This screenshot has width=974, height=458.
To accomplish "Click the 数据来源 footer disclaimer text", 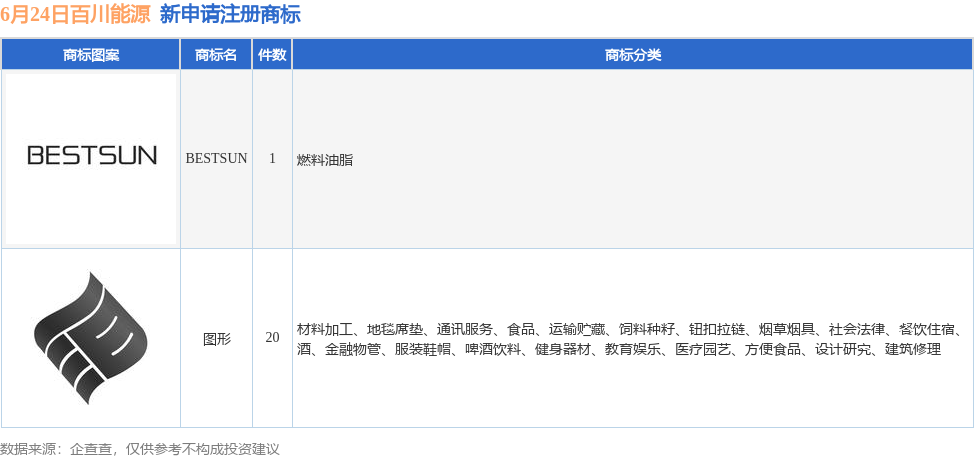I will 140,449.
